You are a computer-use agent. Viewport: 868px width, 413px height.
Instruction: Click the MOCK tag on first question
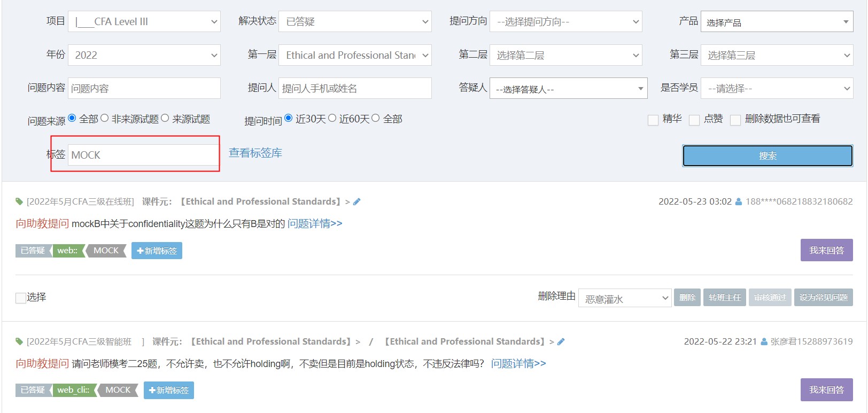[x=106, y=251]
